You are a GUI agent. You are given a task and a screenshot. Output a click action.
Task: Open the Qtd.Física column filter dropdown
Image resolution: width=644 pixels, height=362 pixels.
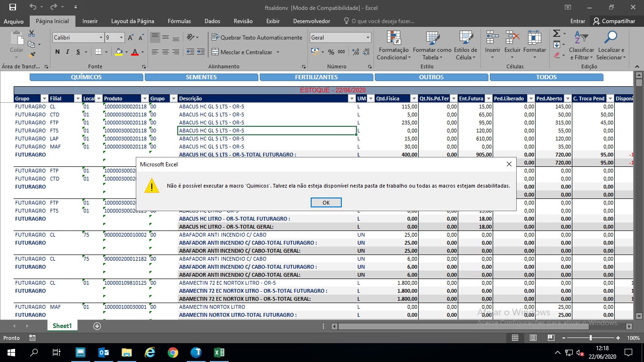pyautogui.click(x=414, y=99)
